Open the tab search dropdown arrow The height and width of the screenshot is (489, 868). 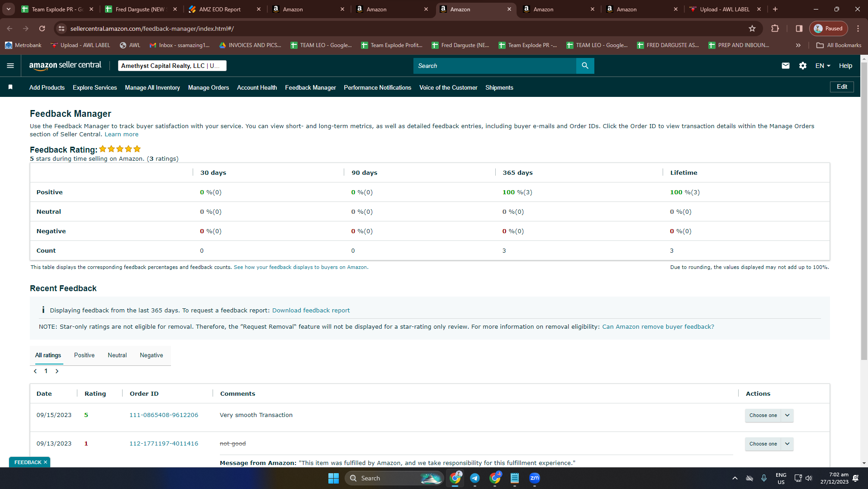click(8, 9)
